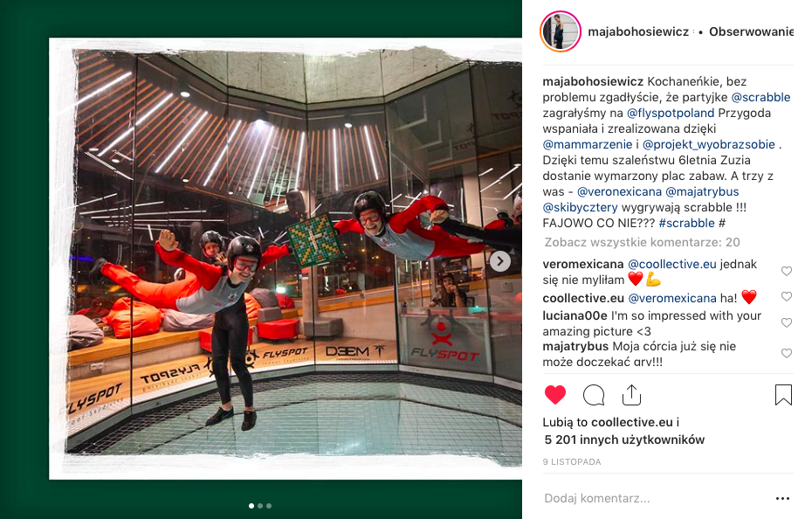812x519 pixels.
Task: Unlike the post with red heart
Action: pos(555,395)
